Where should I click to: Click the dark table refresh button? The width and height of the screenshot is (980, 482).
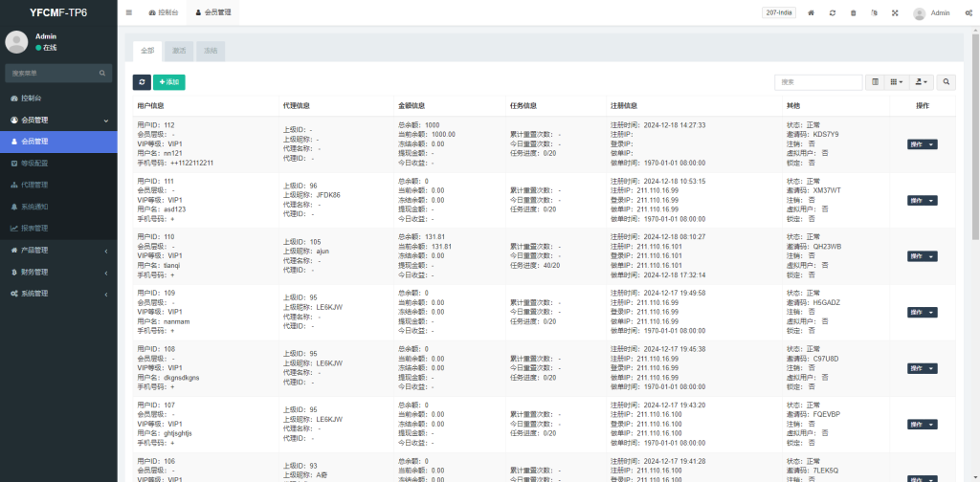(142, 83)
